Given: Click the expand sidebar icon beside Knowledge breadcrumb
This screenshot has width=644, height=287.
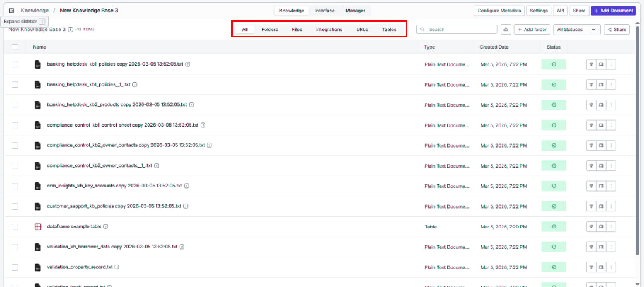Looking at the screenshot, I should (12, 11).
